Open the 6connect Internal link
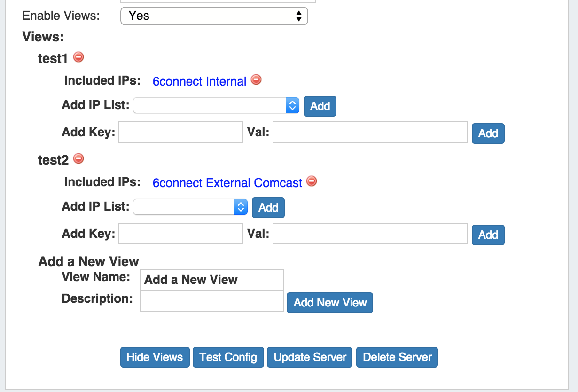Image resolution: width=578 pixels, height=392 pixels. coord(199,82)
